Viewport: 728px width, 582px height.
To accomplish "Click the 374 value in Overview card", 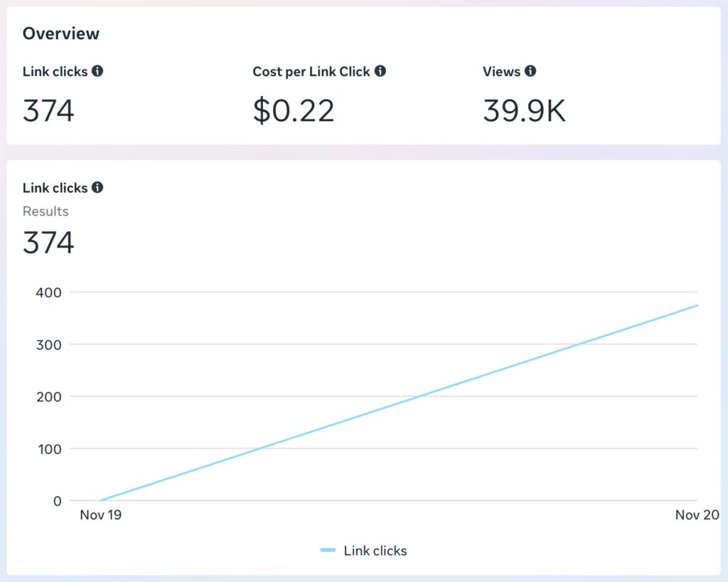I will (x=48, y=110).
